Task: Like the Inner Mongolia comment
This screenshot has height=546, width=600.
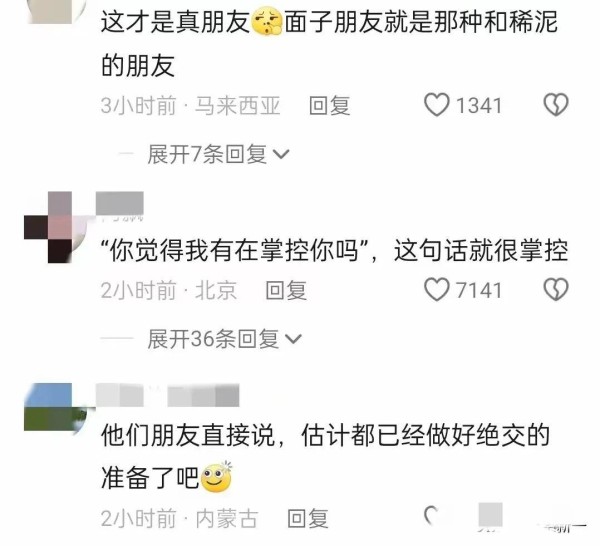Action: (x=432, y=515)
